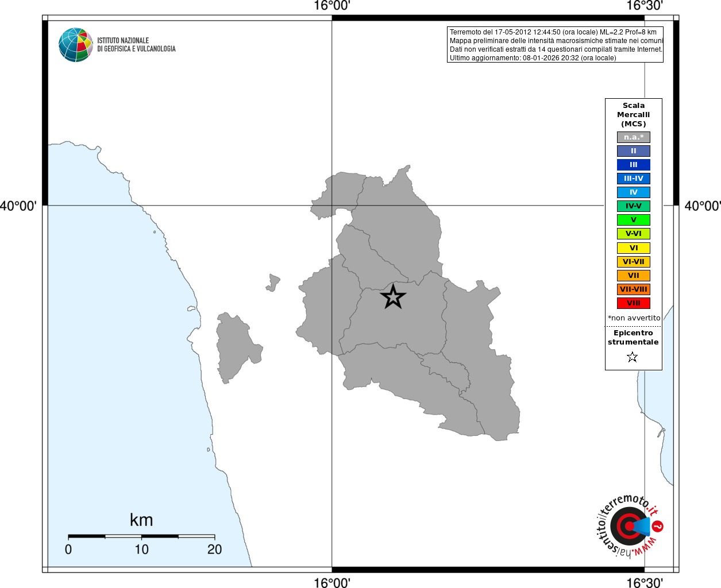The height and width of the screenshot is (588, 721).
Task: Select the gray n.a.* legend swatch
Action: tap(633, 137)
